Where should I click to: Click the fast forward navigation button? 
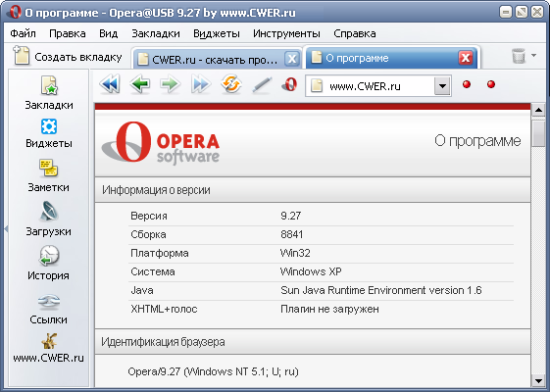(x=201, y=84)
